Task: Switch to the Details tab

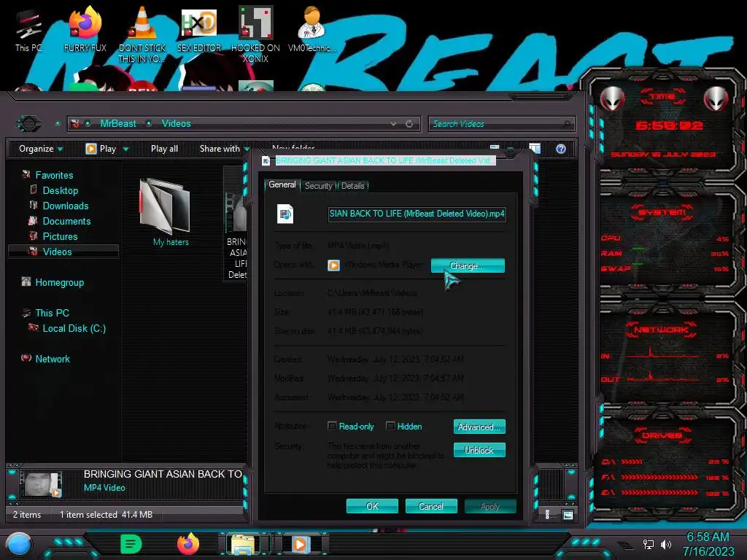Action: [x=352, y=186]
